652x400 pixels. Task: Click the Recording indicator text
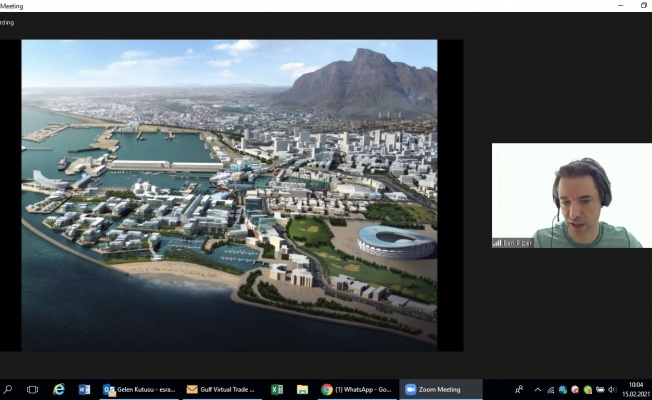point(7,22)
